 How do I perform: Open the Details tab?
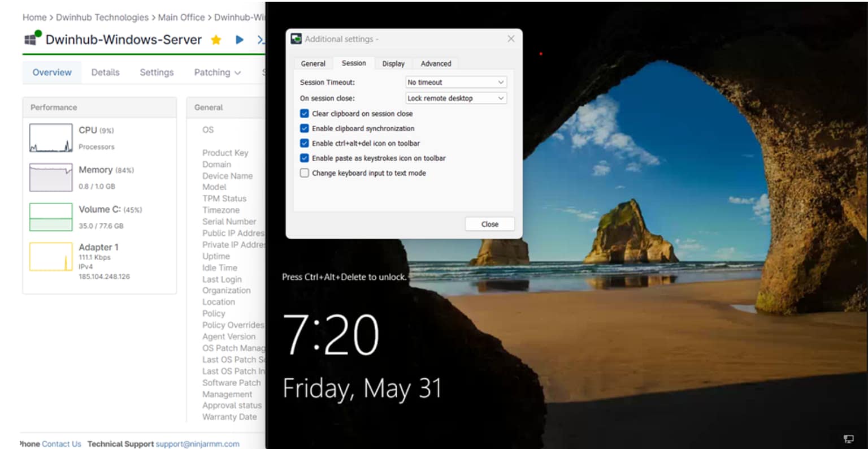[x=105, y=72]
